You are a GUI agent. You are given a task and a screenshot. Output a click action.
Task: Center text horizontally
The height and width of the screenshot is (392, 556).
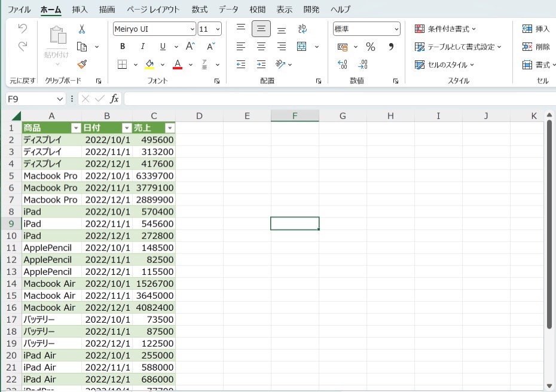[261, 47]
